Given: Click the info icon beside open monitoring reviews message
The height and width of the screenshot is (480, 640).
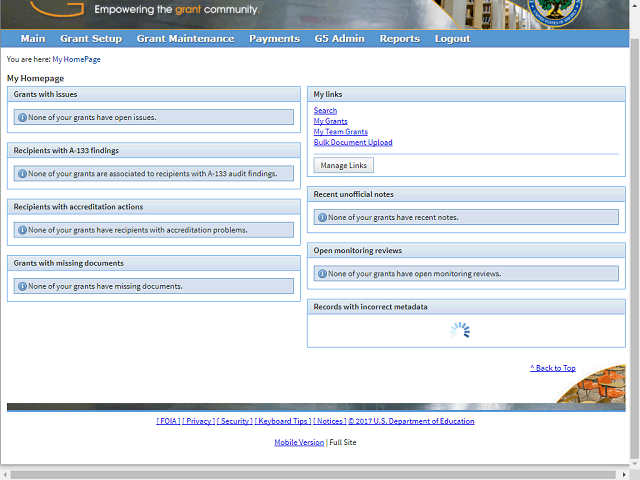Looking at the screenshot, I should pyautogui.click(x=322, y=274).
